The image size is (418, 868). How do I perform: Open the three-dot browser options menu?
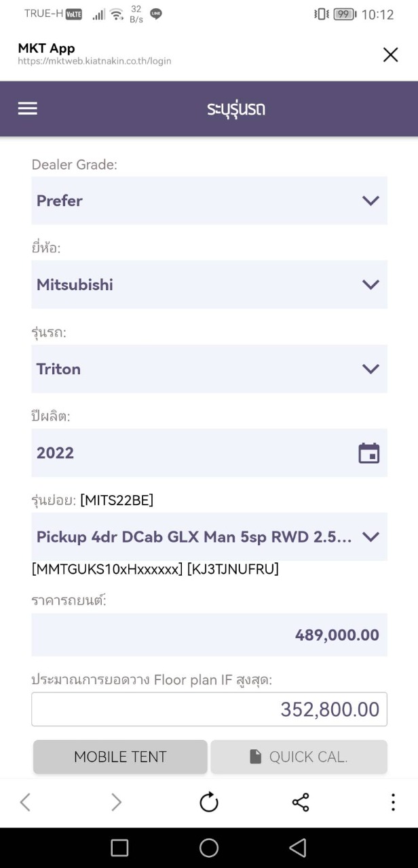point(393,803)
